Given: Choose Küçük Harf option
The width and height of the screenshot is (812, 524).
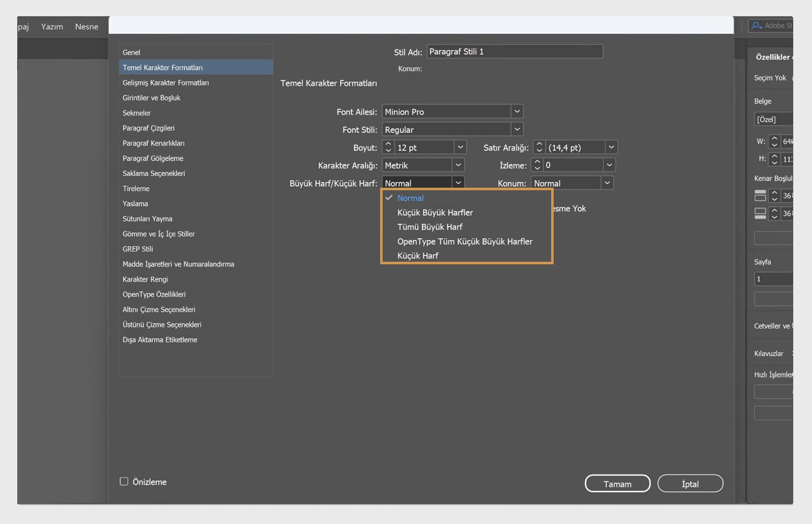Looking at the screenshot, I should (418, 256).
